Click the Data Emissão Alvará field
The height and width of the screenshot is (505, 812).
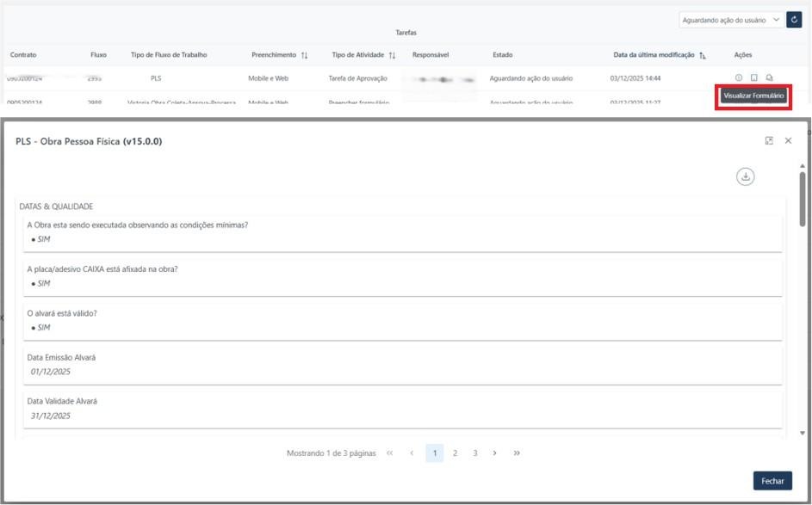[403, 364]
